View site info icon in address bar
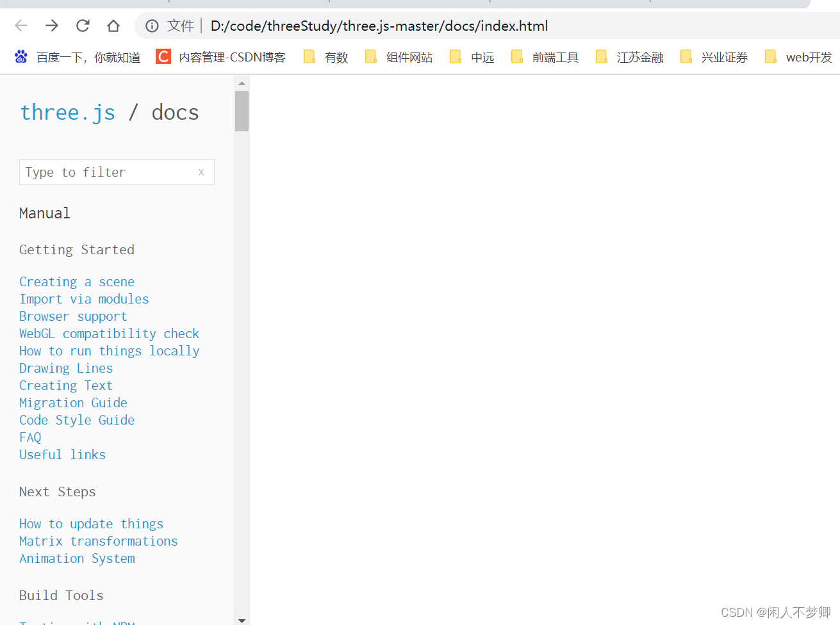Viewport: 840px width, 625px height. (152, 26)
